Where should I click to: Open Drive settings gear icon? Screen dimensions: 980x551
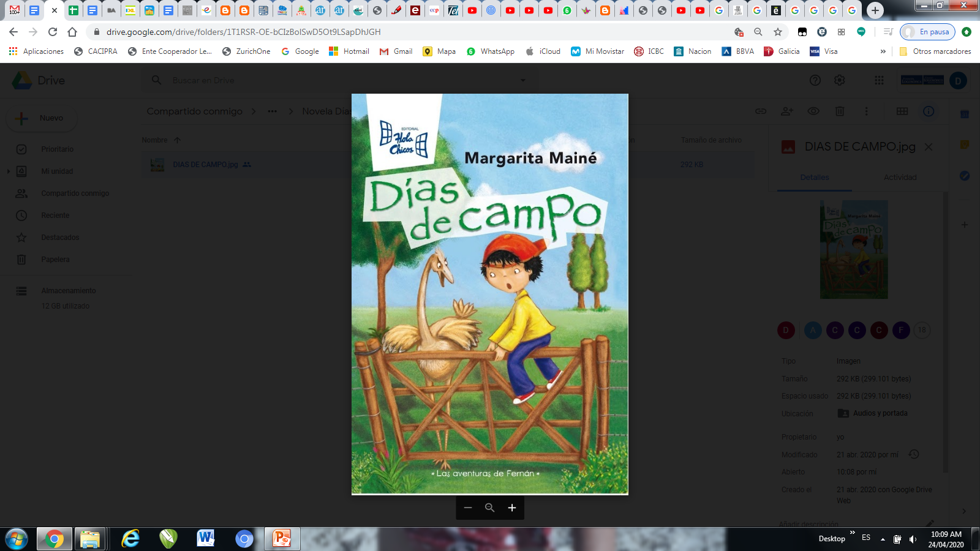click(840, 80)
